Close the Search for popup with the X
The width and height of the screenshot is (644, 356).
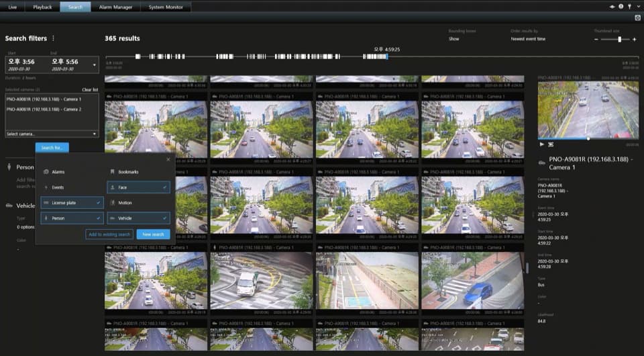pos(168,159)
